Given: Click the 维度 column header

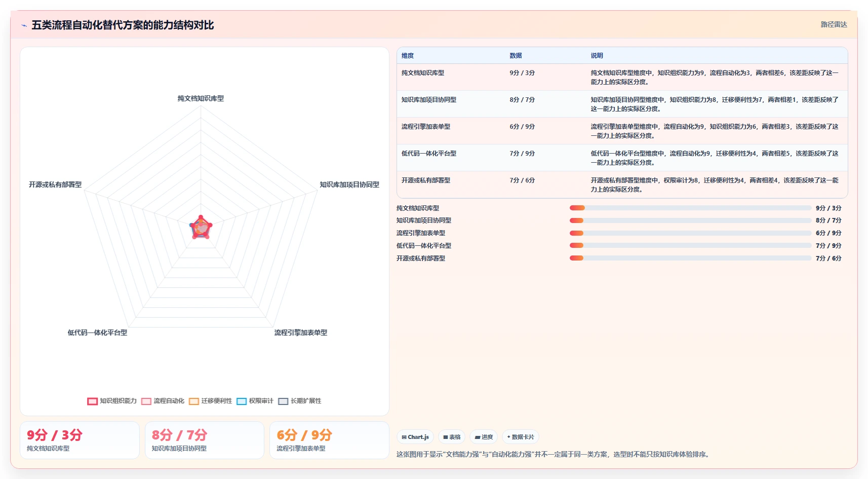Looking at the screenshot, I should [x=408, y=56].
